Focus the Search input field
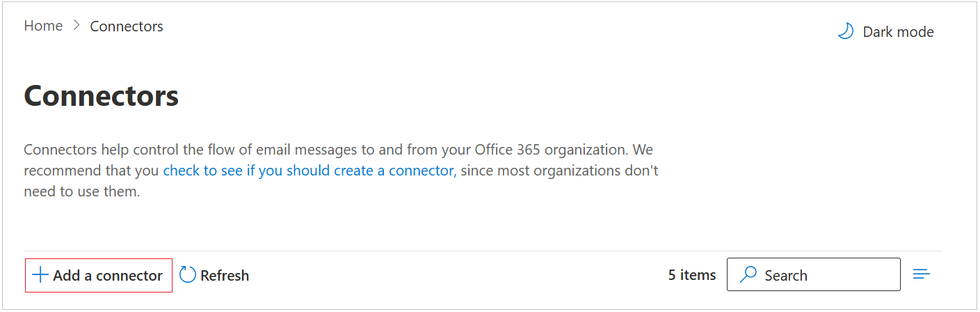Screen dimensions: 980x312 814,274
